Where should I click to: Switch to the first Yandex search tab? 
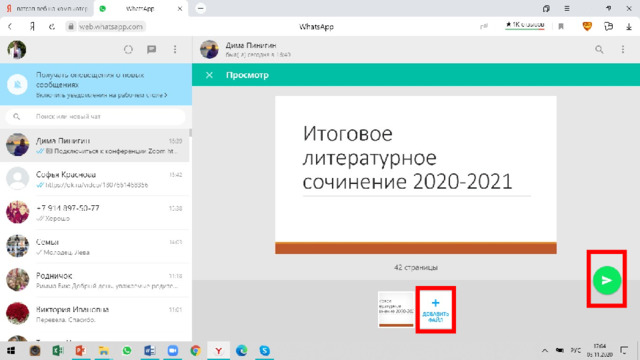(47, 9)
